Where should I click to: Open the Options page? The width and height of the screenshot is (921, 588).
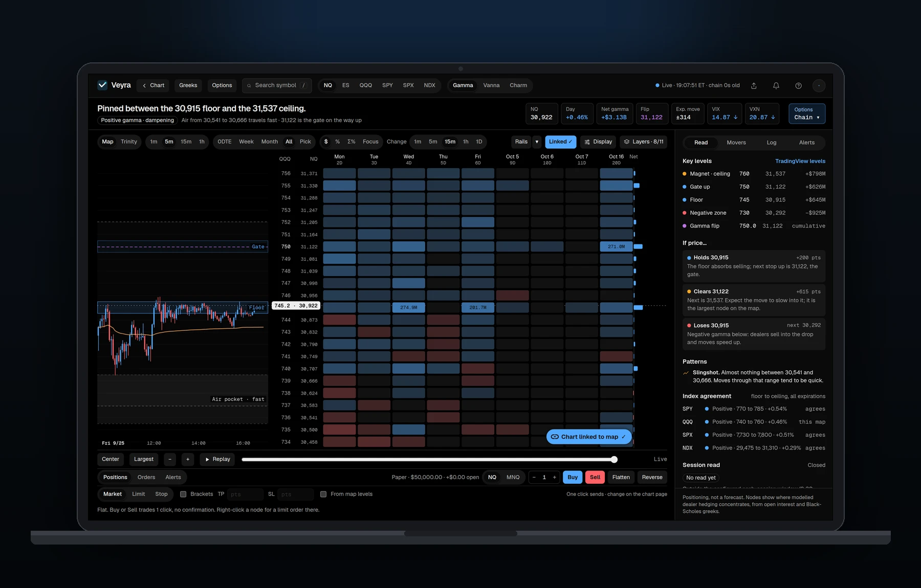(222, 85)
